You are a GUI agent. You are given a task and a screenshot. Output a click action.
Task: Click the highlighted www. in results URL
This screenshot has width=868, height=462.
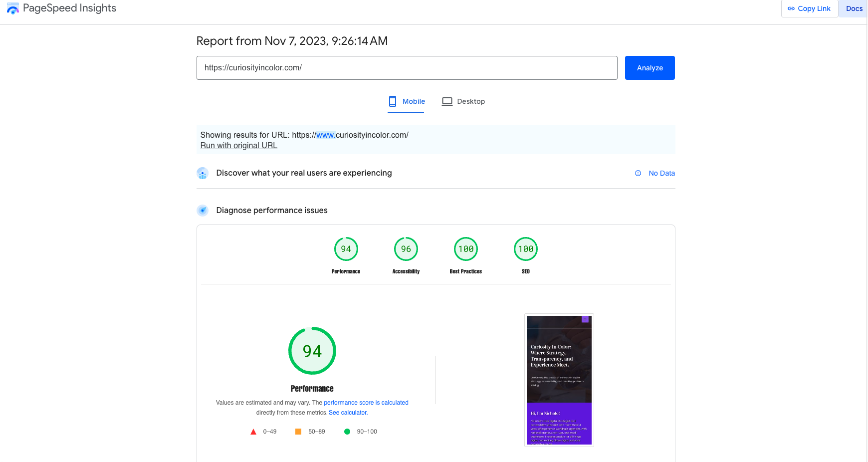coord(326,135)
